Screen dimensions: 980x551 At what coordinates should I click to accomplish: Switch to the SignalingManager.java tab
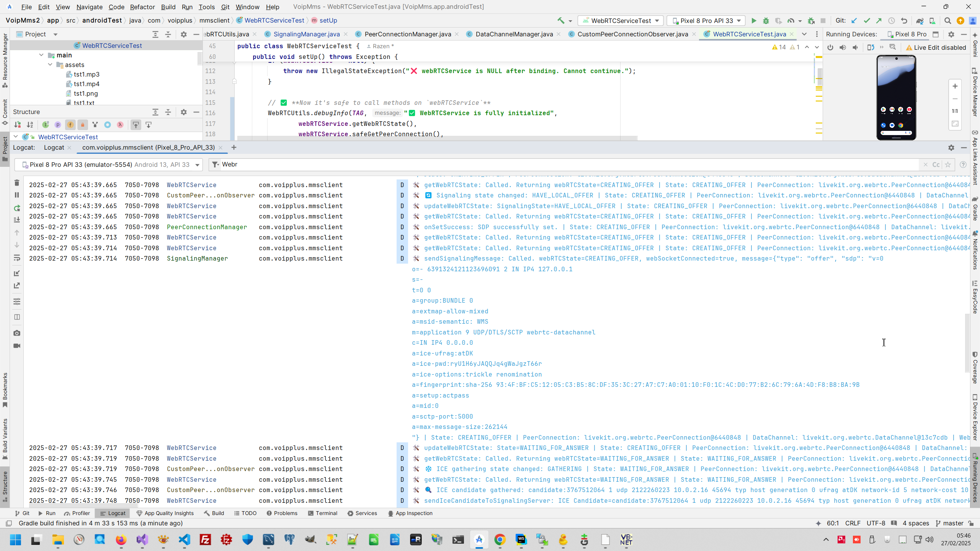pos(306,34)
